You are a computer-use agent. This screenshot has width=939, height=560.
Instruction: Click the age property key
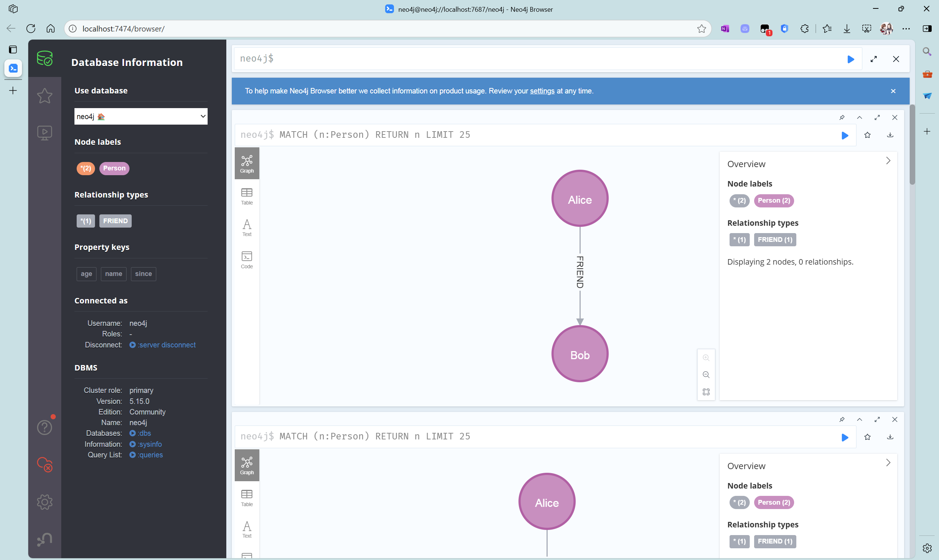click(x=87, y=274)
